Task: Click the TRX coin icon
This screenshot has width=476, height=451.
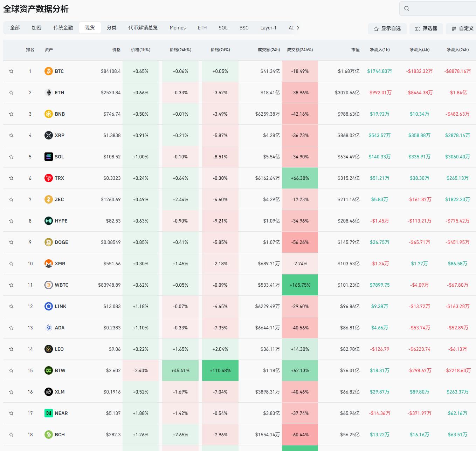Action: [49, 178]
